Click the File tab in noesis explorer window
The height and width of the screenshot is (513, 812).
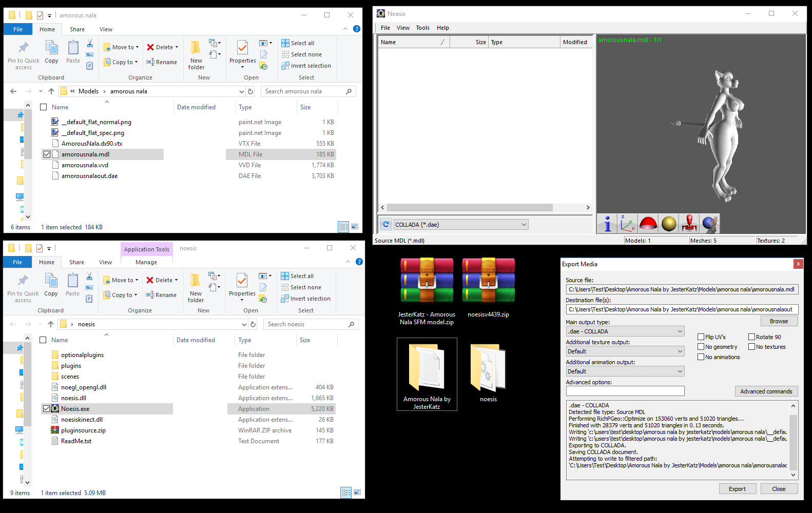[x=17, y=262]
